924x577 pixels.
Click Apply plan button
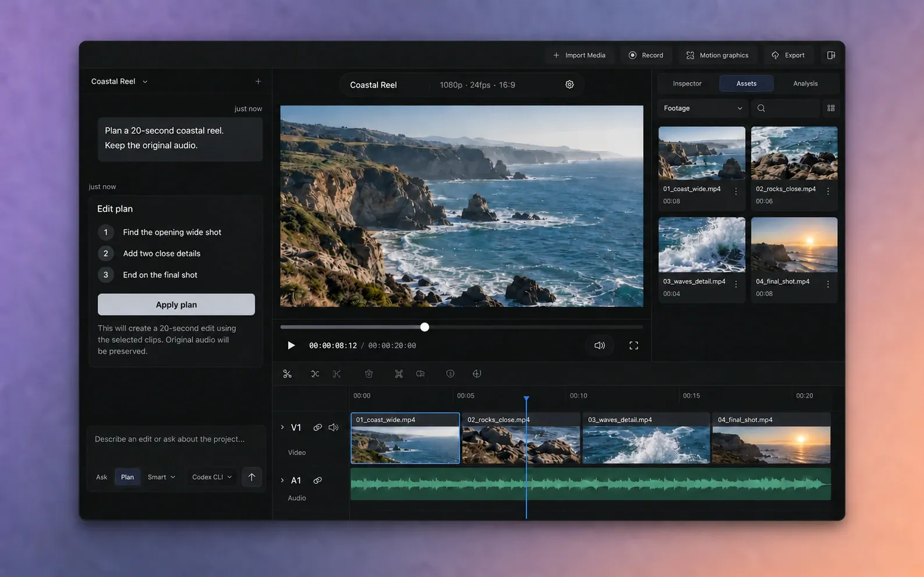[176, 305]
